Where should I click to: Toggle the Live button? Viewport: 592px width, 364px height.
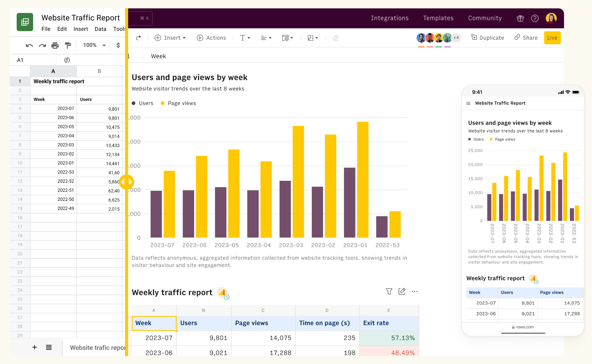(552, 38)
